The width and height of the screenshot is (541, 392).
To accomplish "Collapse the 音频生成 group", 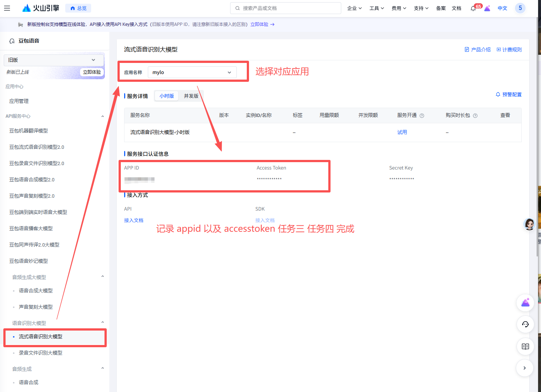I will (x=103, y=368).
